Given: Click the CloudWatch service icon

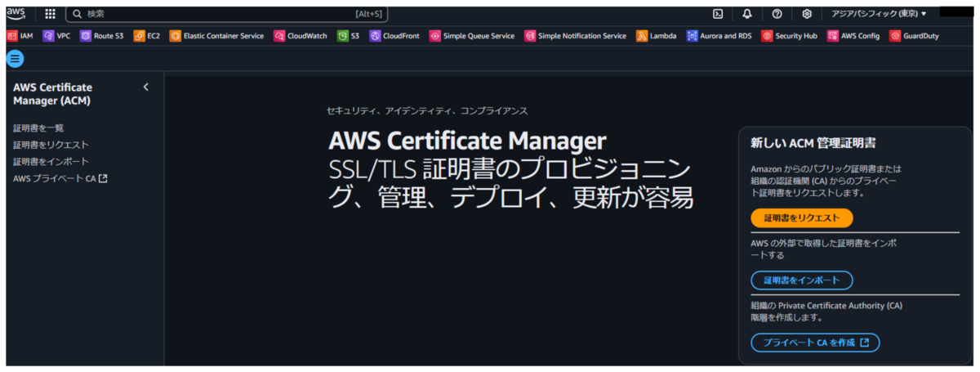Looking at the screenshot, I should click(279, 36).
